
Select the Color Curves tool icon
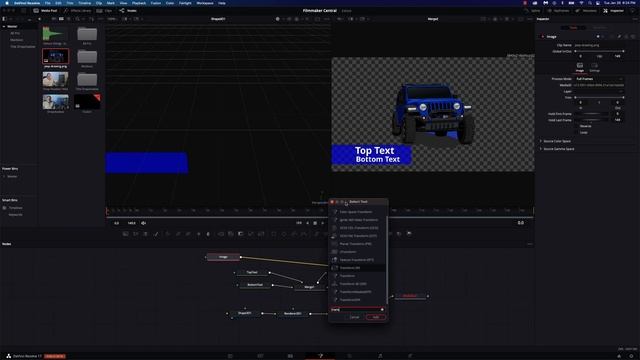tap(178, 234)
